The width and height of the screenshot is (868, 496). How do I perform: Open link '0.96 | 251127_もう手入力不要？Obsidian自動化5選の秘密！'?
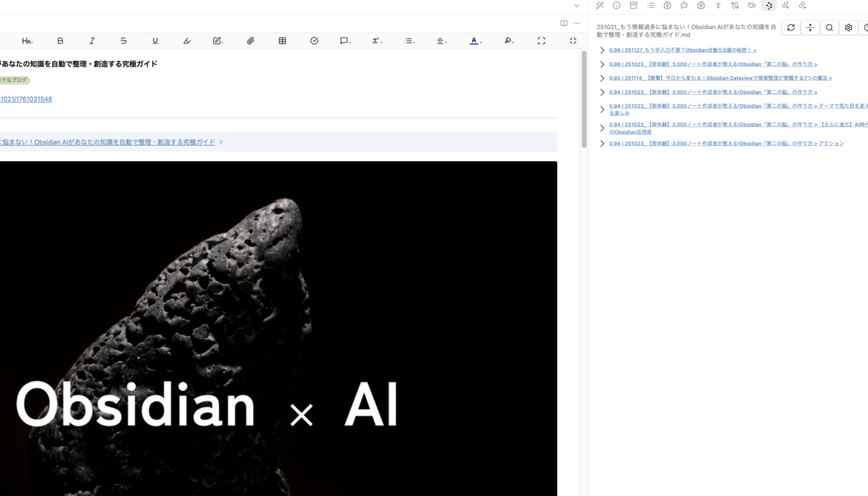pyautogui.click(x=683, y=51)
